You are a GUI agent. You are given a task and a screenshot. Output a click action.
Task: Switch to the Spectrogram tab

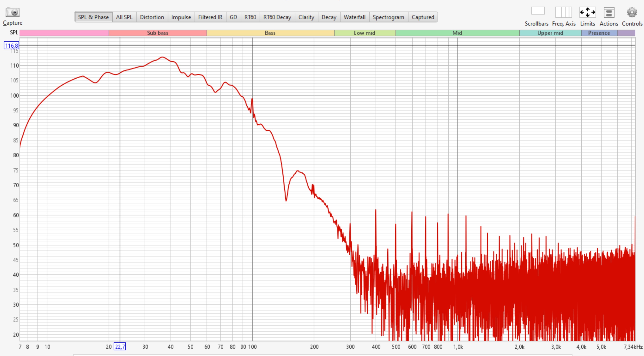tap(388, 17)
